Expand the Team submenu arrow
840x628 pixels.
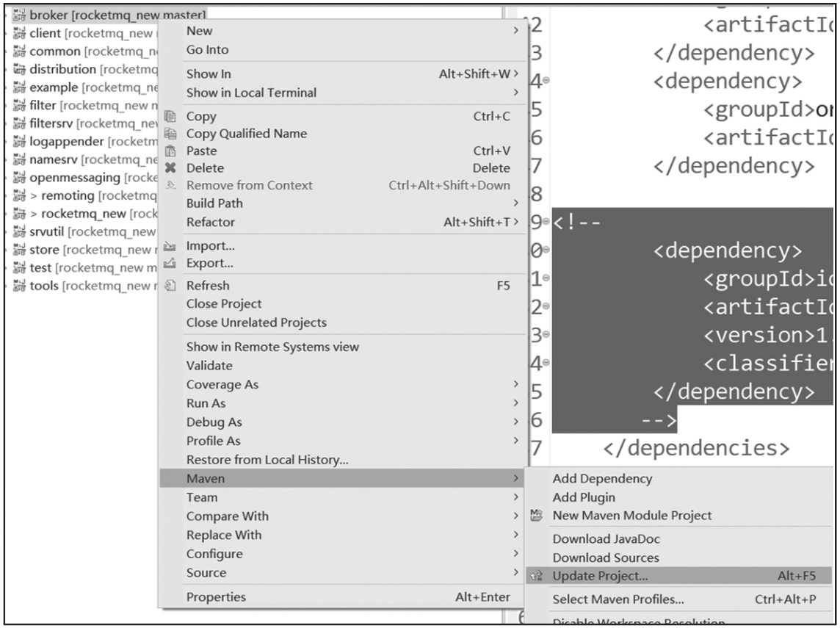[x=516, y=497]
